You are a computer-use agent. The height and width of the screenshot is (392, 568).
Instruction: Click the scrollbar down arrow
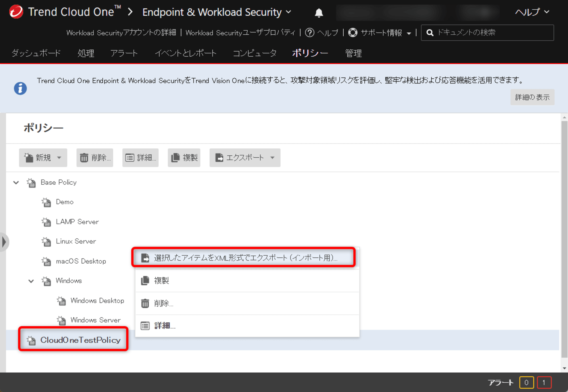click(x=564, y=368)
